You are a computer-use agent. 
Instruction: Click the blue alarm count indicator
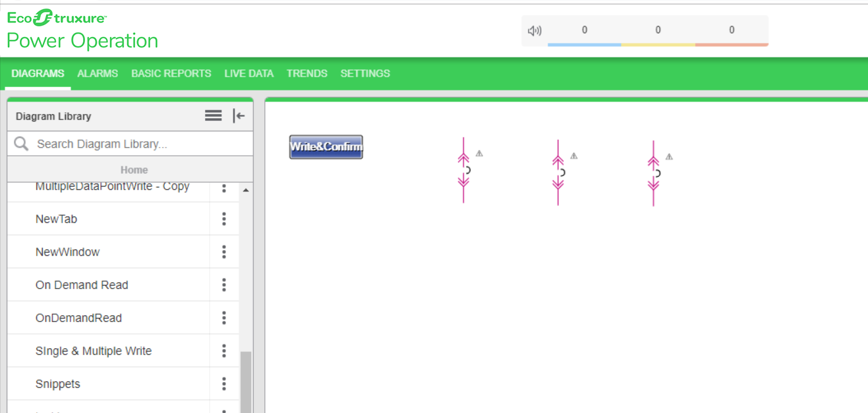(x=584, y=31)
